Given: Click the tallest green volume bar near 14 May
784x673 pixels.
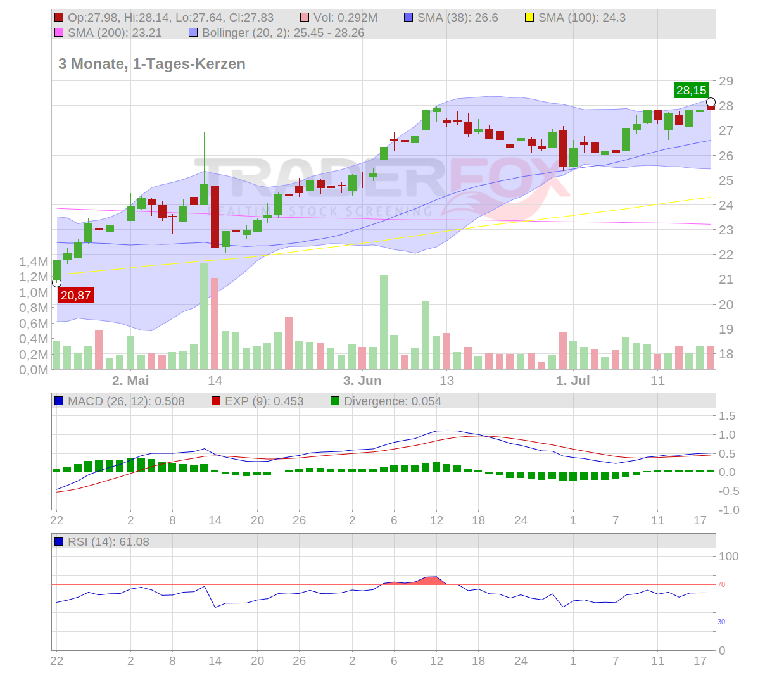Looking at the screenshot, I should [204, 317].
